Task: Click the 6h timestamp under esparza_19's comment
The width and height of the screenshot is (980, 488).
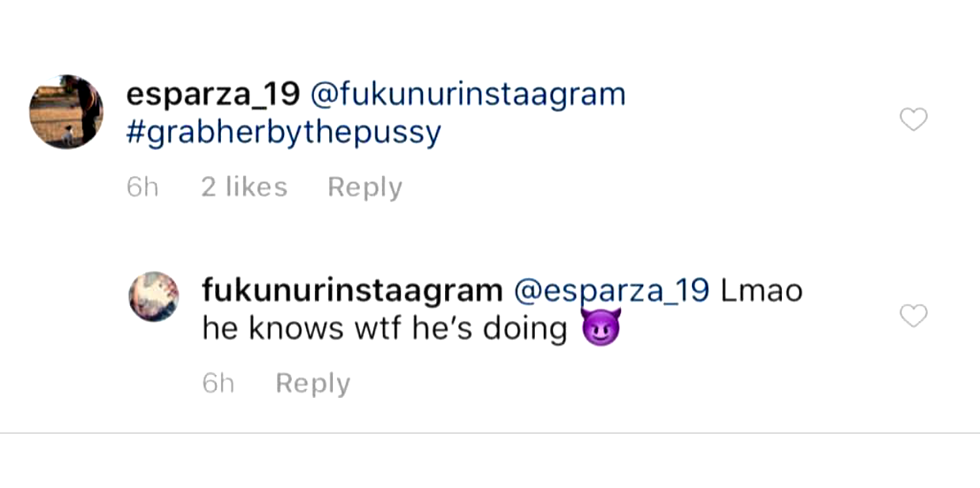Action: 142,187
